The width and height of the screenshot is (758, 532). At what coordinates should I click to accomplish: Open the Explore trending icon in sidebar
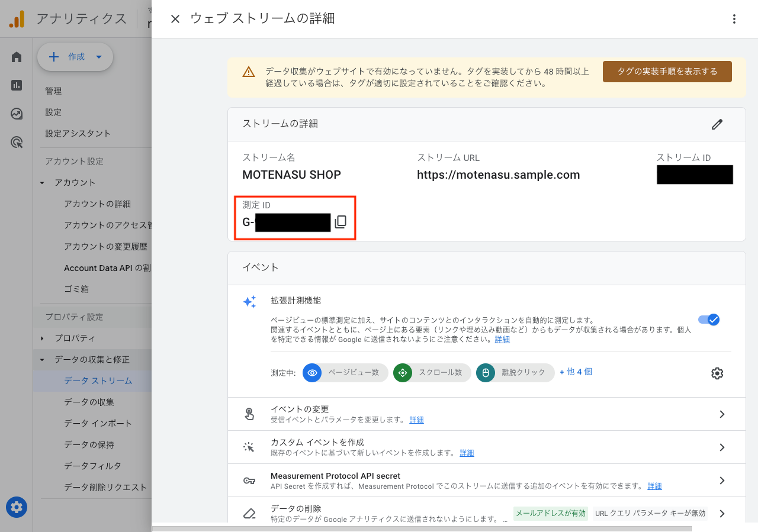point(16,114)
